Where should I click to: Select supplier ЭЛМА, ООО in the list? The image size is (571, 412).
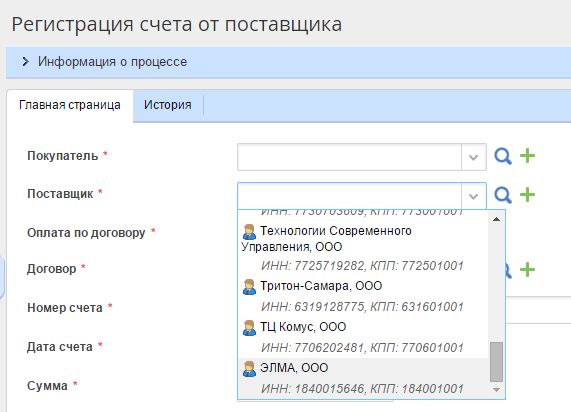coord(363,378)
